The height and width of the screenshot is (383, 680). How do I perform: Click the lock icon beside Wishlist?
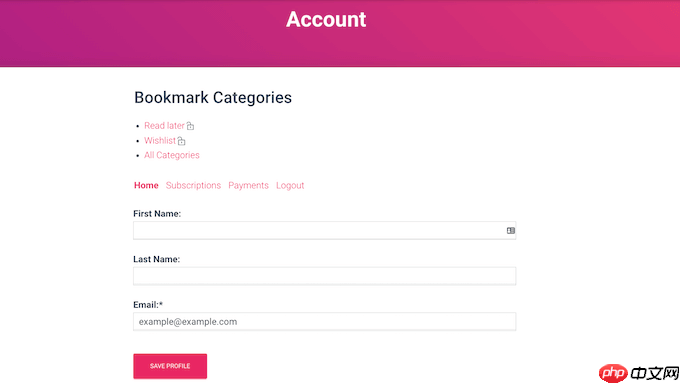[181, 141]
